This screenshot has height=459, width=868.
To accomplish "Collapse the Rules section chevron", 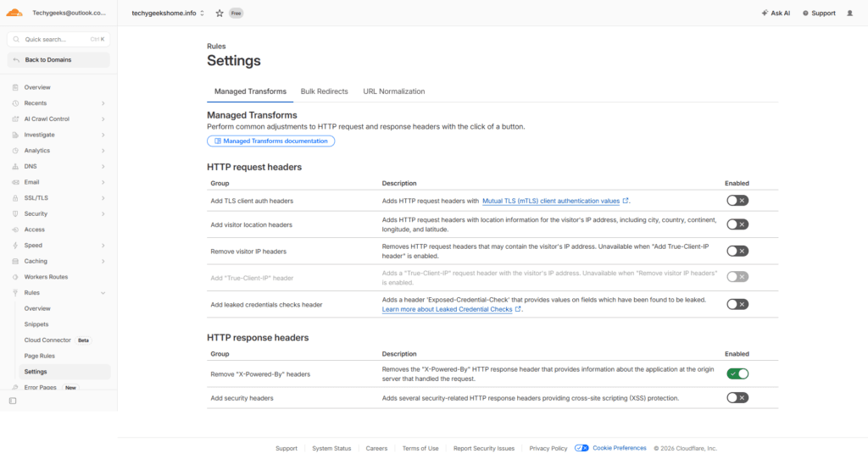I will click(x=103, y=292).
